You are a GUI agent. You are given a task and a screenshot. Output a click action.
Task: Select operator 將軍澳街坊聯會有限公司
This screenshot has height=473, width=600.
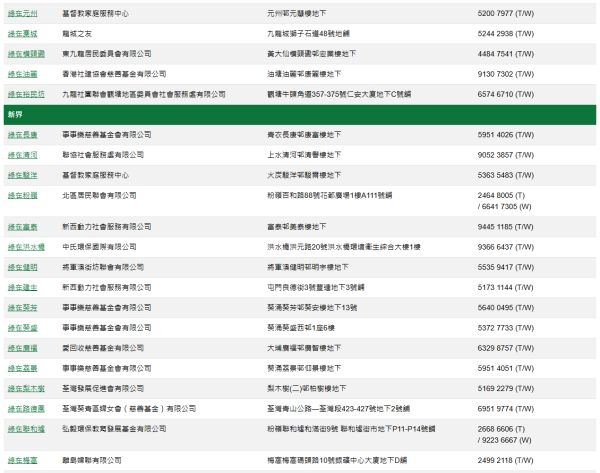tap(103, 267)
